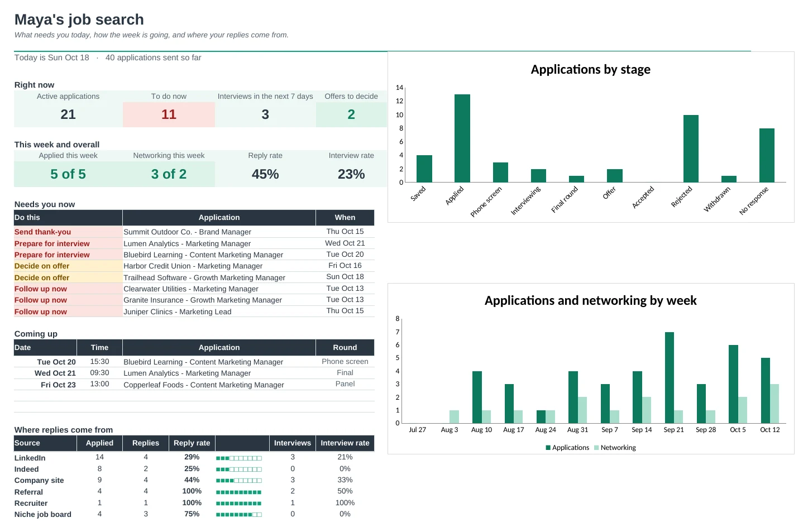Screen dimensions: 808x532
Task: Click the Referral reply rate progress bar
Action: pyautogui.click(x=239, y=492)
